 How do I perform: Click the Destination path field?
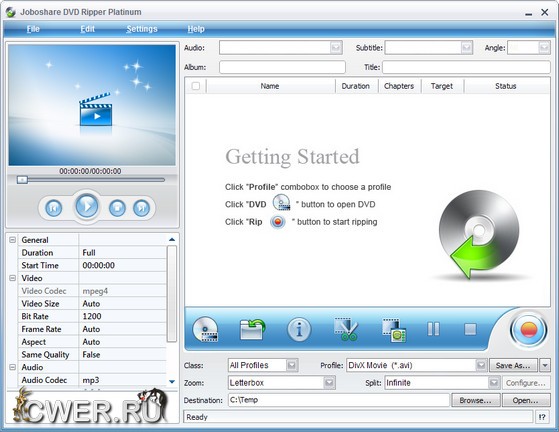[339, 400]
